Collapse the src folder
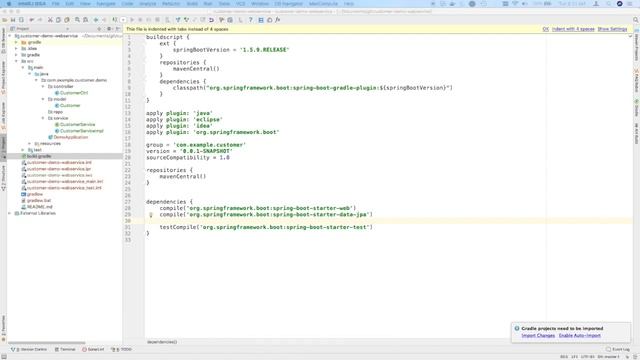640x360 pixels. click(x=16, y=61)
